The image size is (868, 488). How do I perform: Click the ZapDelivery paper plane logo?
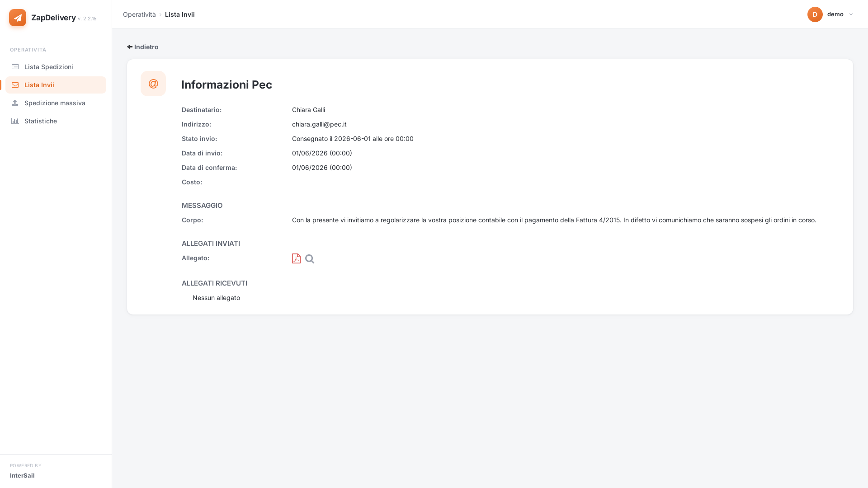(18, 18)
